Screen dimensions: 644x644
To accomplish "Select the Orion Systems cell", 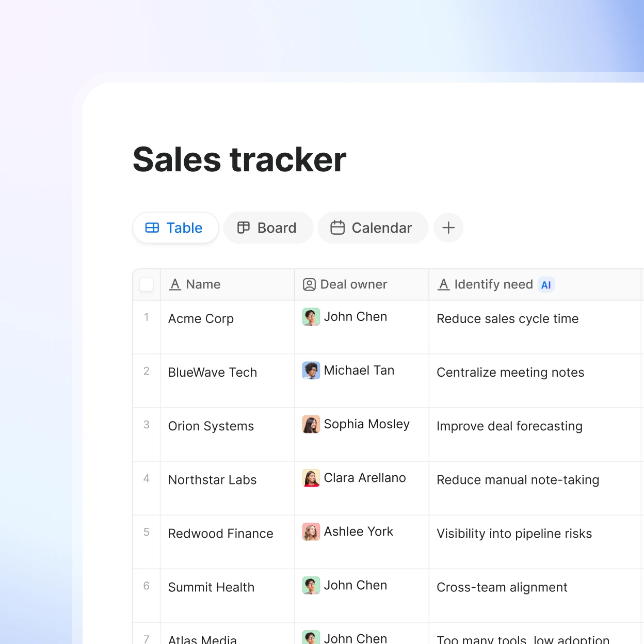I will (228, 434).
